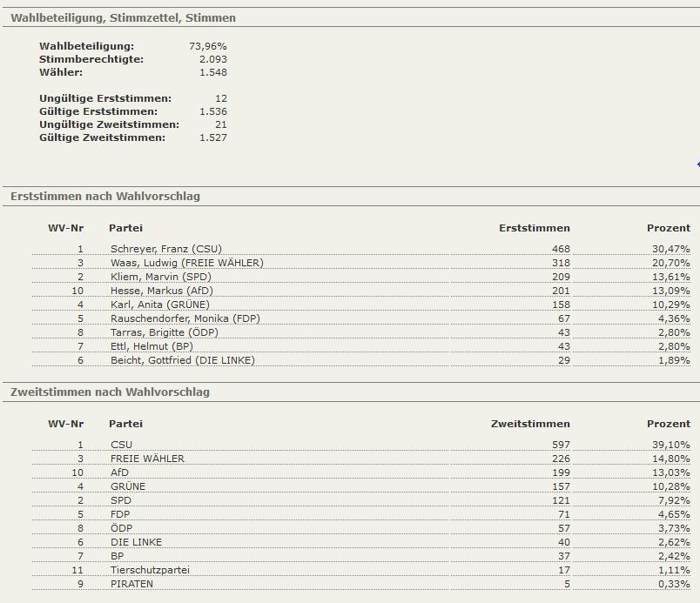Click "WV-Nr" header in the Erststimmen table
This screenshot has height=603, width=700.
(x=65, y=228)
